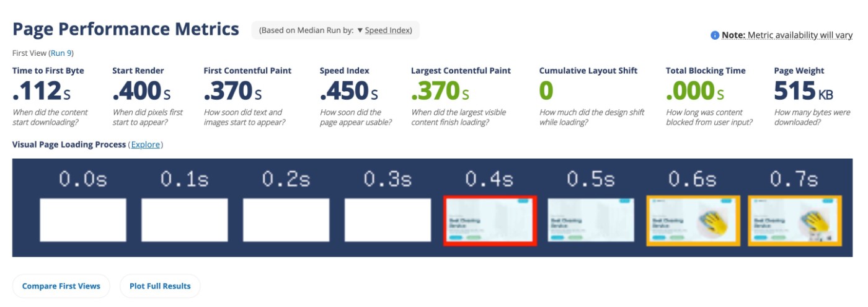The image size is (868, 307).
Task: Click the Total Blocking Time value .000s
Action: tap(695, 92)
